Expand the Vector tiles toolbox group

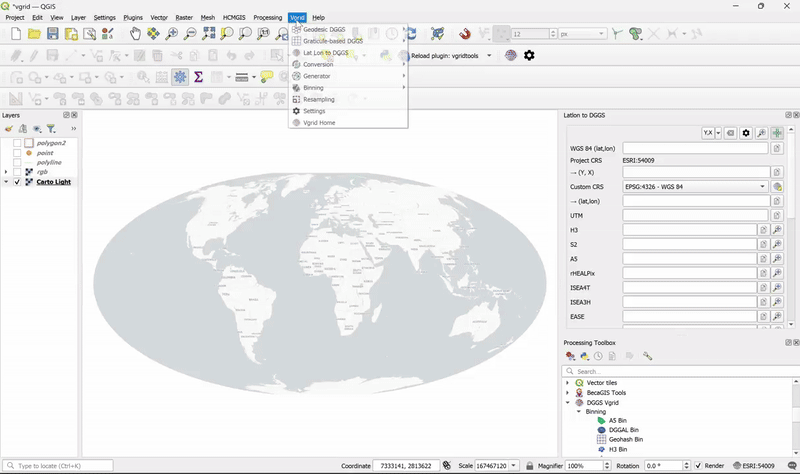[568, 383]
